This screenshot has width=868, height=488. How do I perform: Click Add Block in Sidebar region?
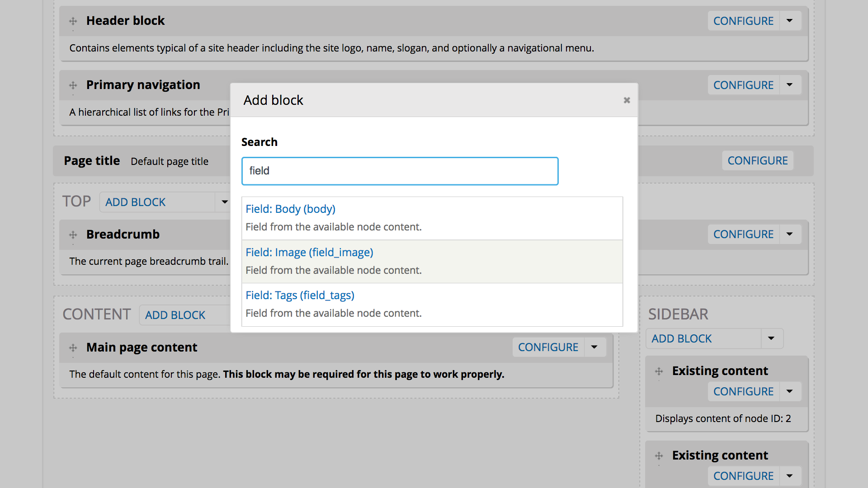(x=681, y=338)
